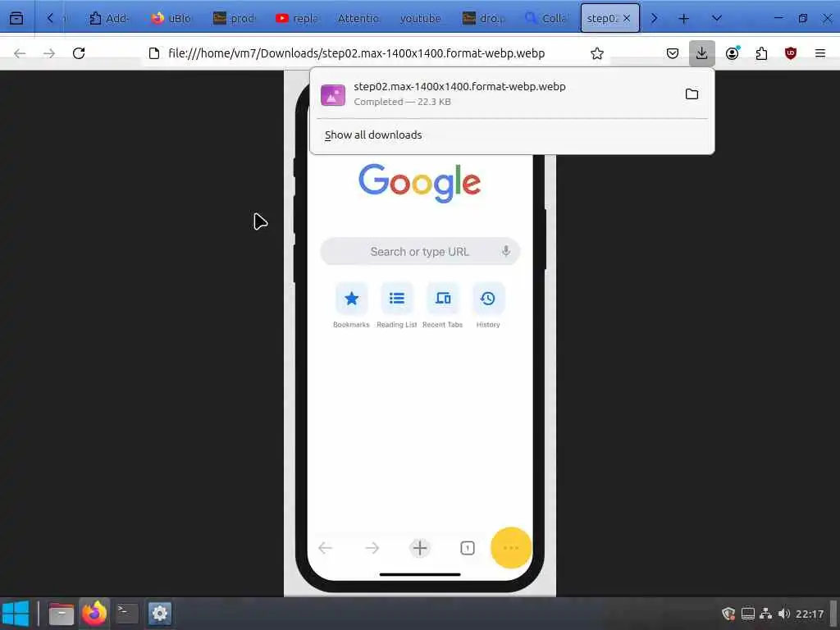
Task: Open the Extensions panel
Action: click(x=761, y=53)
